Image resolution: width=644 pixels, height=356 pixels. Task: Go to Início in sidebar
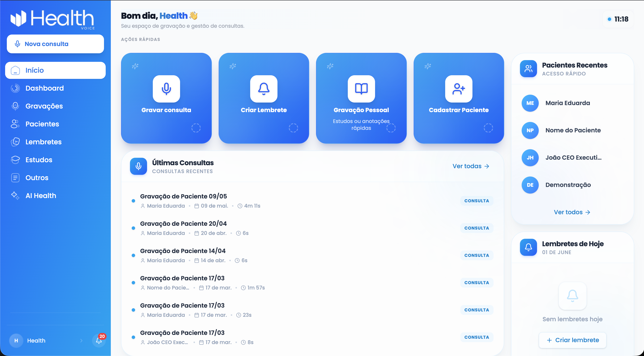click(55, 71)
